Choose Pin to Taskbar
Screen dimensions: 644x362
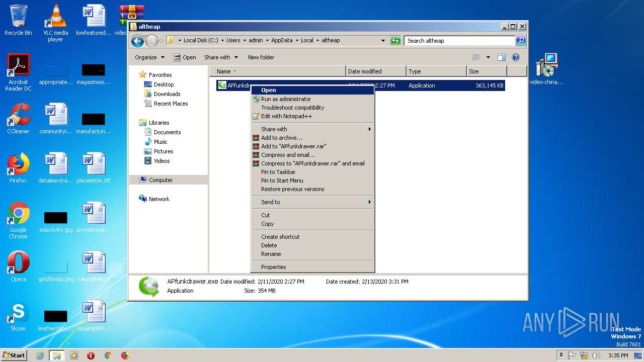tap(312, 172)
